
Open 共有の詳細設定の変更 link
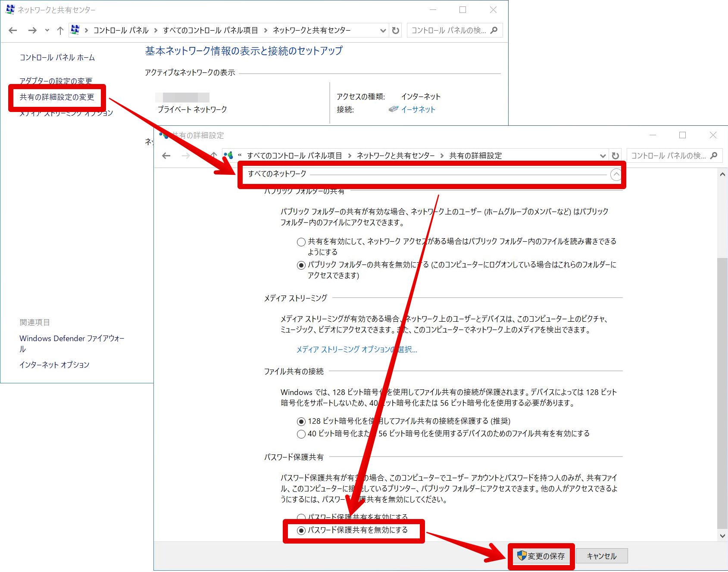click(57, 97)
